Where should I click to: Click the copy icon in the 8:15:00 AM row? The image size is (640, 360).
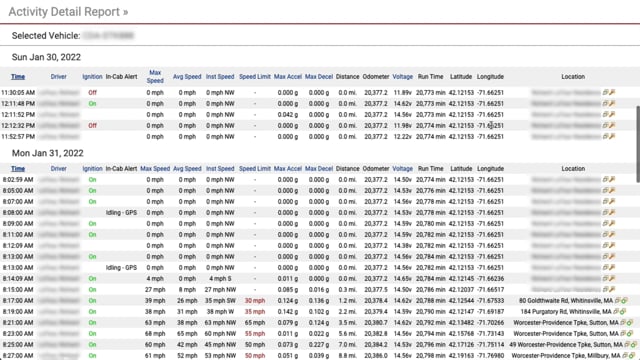[606, 290]
